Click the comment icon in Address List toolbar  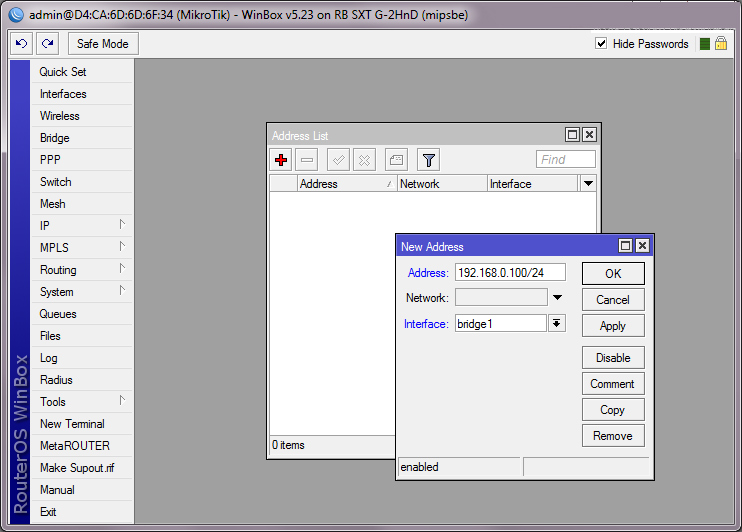pos(396,160)
